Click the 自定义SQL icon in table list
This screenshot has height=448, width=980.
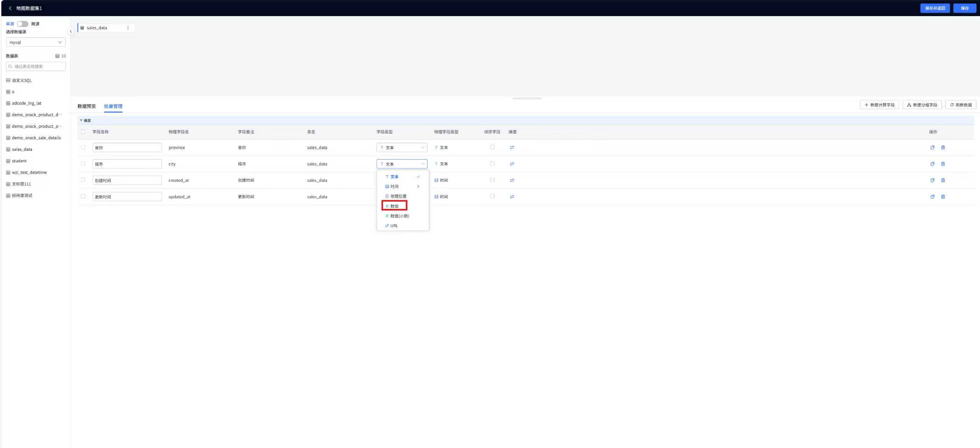8,80
